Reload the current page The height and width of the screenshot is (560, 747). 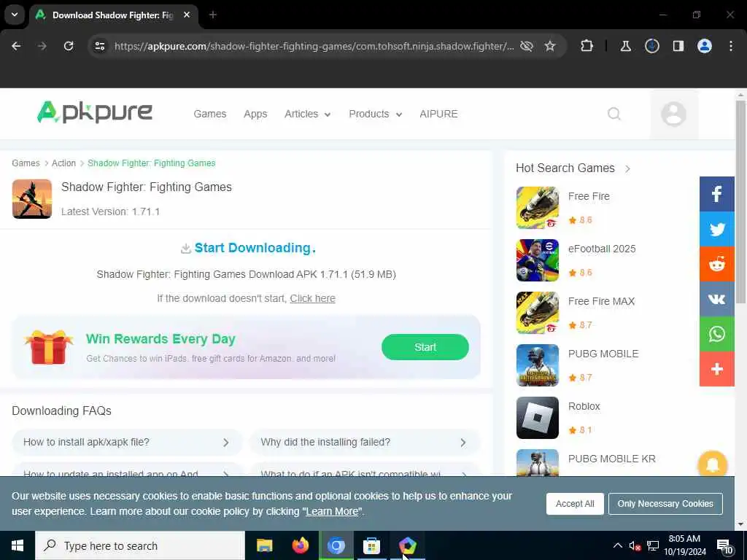69,46
